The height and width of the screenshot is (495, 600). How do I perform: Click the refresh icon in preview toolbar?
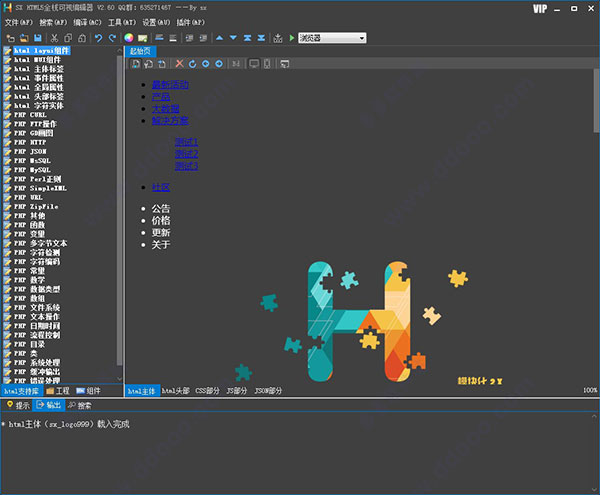point(193,64)
